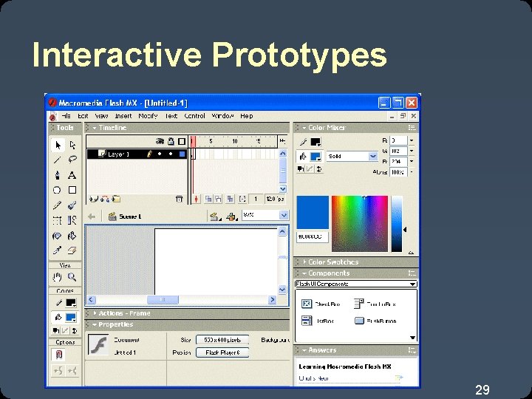The height and width of the screenshot is (399, 532).
Task: Click the PushButton component
Action: pos(375,321)
